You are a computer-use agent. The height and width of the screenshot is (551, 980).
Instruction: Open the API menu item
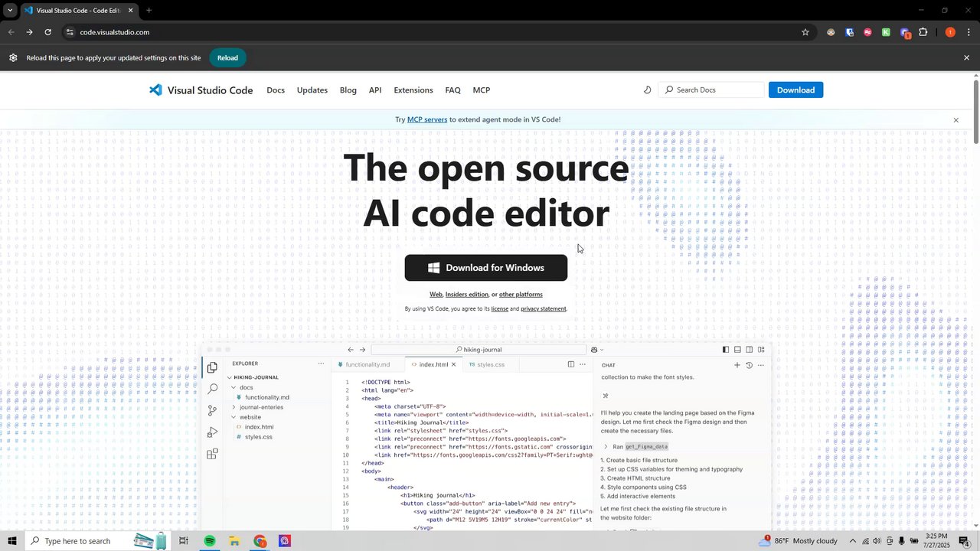(375, 90)
